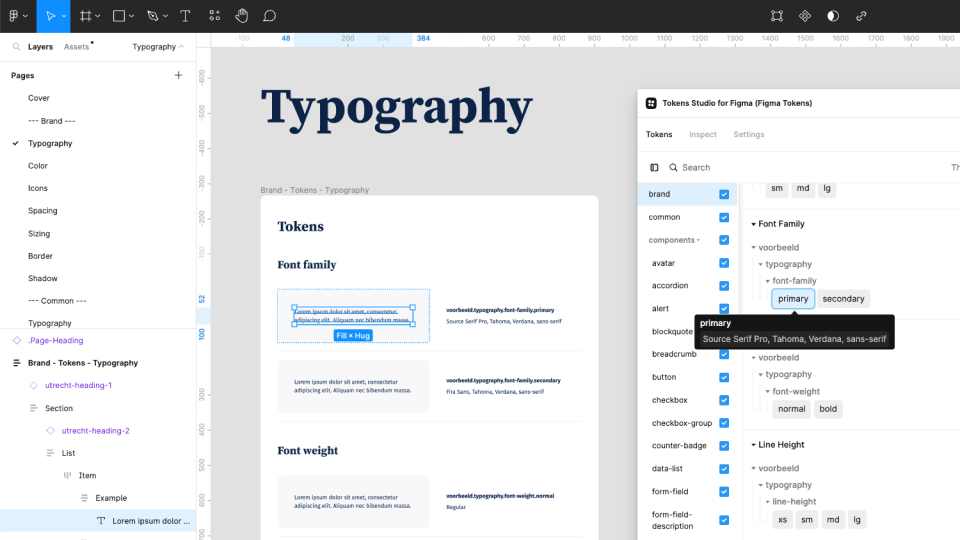Toggle the form-field token set checkbox
Viewport: 960px width, 540px height.
click(724, 492)
